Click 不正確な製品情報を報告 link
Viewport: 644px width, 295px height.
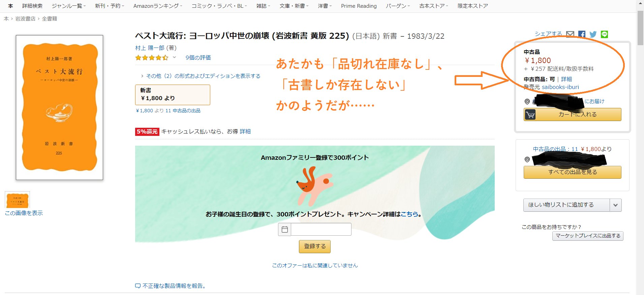174,286
